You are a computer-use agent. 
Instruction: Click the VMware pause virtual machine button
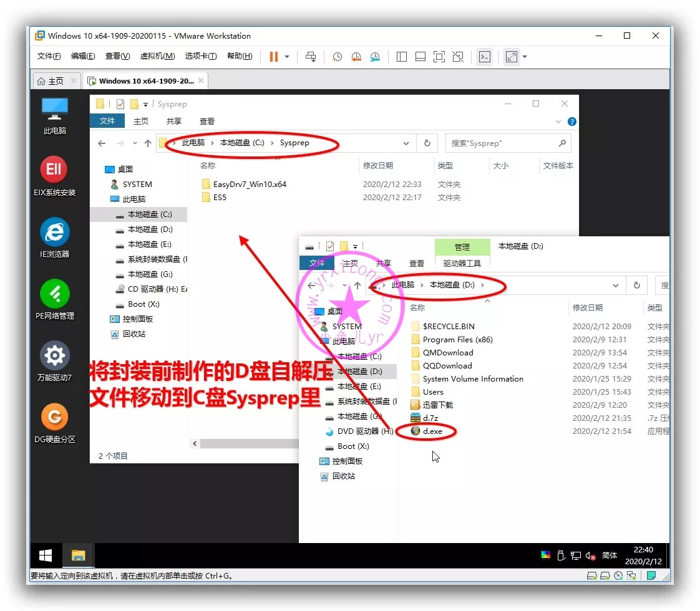273,57
